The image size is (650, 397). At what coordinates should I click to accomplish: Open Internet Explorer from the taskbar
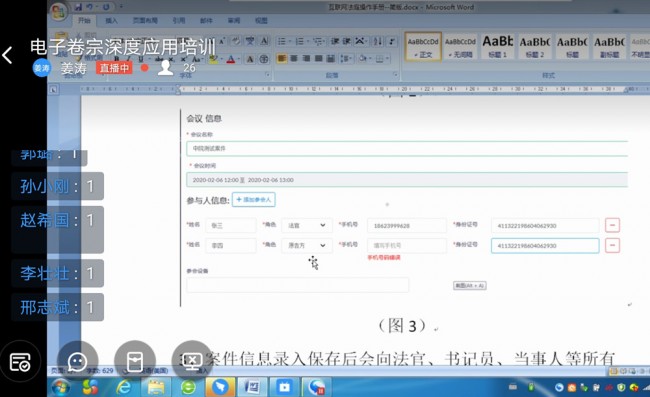[124, 387]
